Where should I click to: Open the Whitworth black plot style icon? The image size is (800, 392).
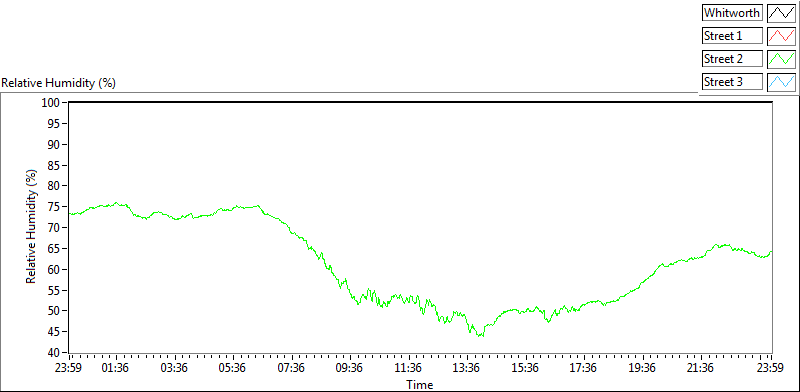pos(781,13)
